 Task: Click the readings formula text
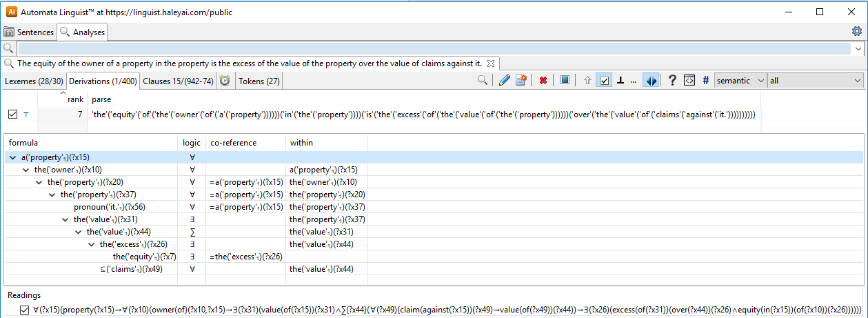coord(447,310)
